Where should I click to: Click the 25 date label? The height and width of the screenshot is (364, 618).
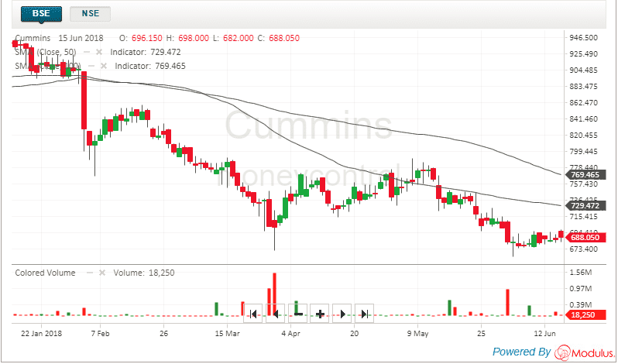pyautogui.click(x=481, y=333)
